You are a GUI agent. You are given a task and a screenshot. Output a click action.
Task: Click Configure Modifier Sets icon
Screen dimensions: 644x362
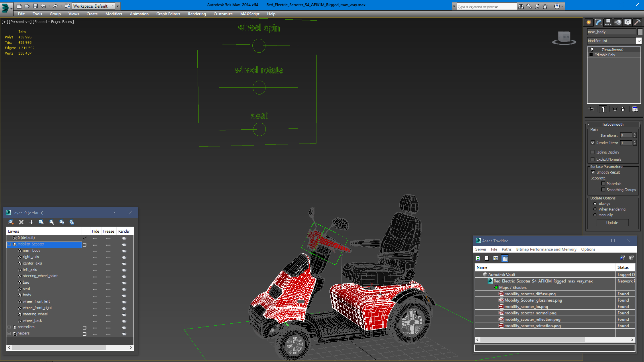[x=635, y=109]
